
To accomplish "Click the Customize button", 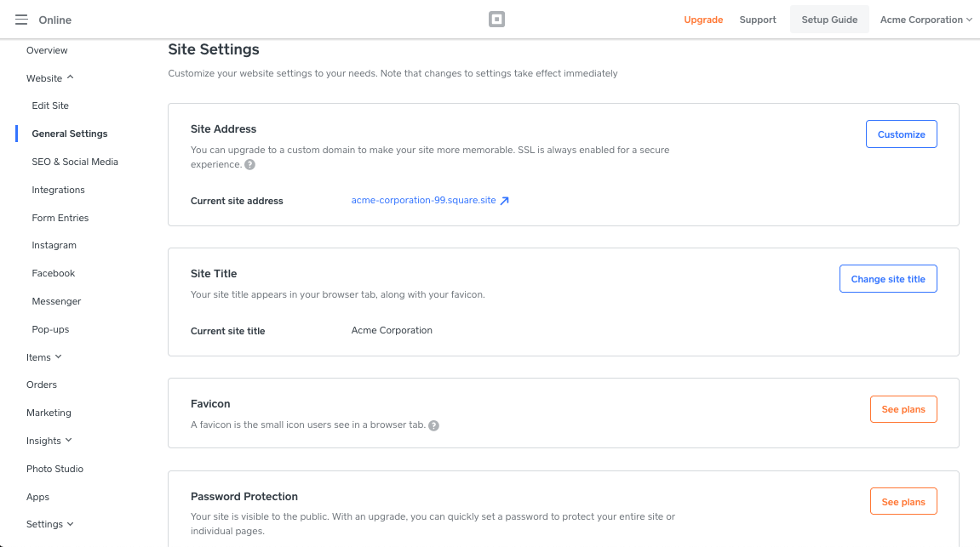I will click(901, 134).
